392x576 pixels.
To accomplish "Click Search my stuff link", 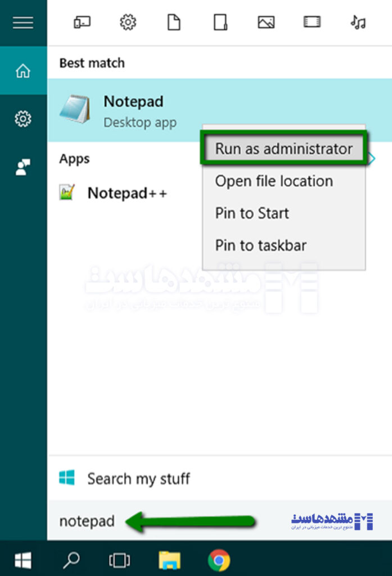I will coord(138,479).
